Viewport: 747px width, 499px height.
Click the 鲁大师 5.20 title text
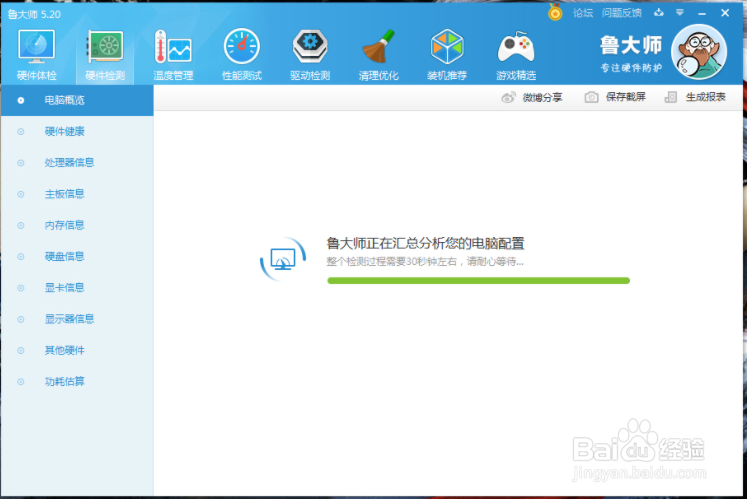[34, 14]
